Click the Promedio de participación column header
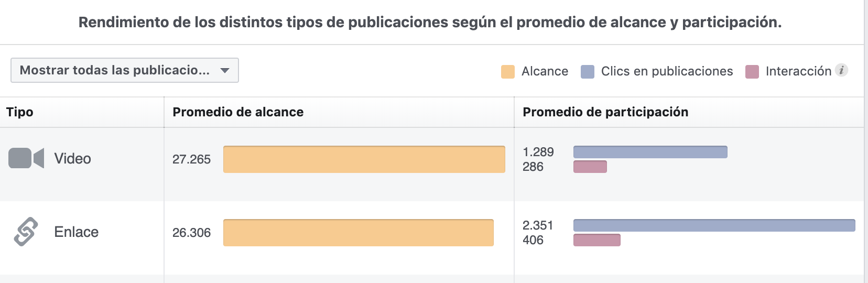 605,112
